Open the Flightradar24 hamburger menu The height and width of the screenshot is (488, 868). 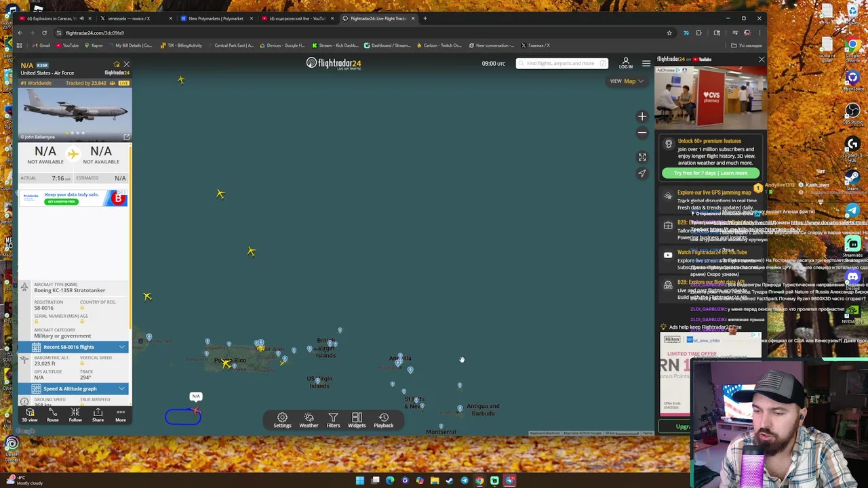[x=646, y=63]
